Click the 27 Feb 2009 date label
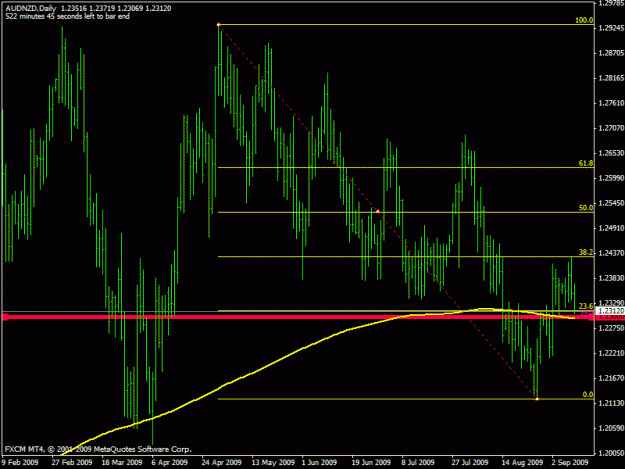Image resolution: width=625 pixels, height=469 pixels. pyautogui.click(x=72, y=462)
